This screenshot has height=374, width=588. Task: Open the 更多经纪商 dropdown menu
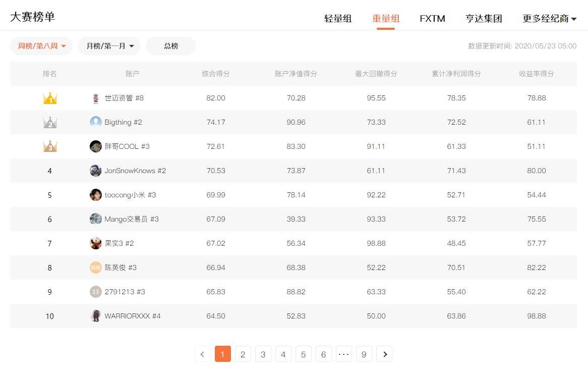coord(549,18)
